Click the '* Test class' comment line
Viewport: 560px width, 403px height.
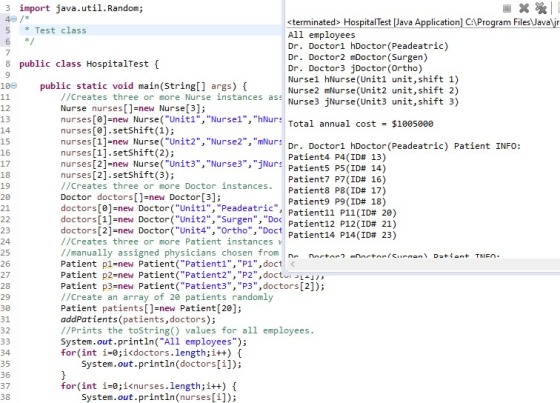55,30
